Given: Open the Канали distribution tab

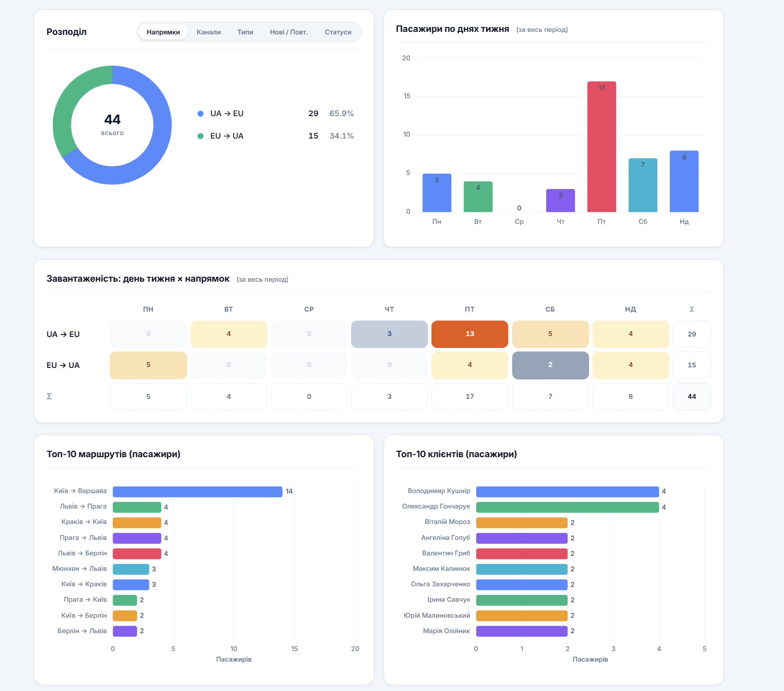Looking at the screenshot, I should point(208,32).
